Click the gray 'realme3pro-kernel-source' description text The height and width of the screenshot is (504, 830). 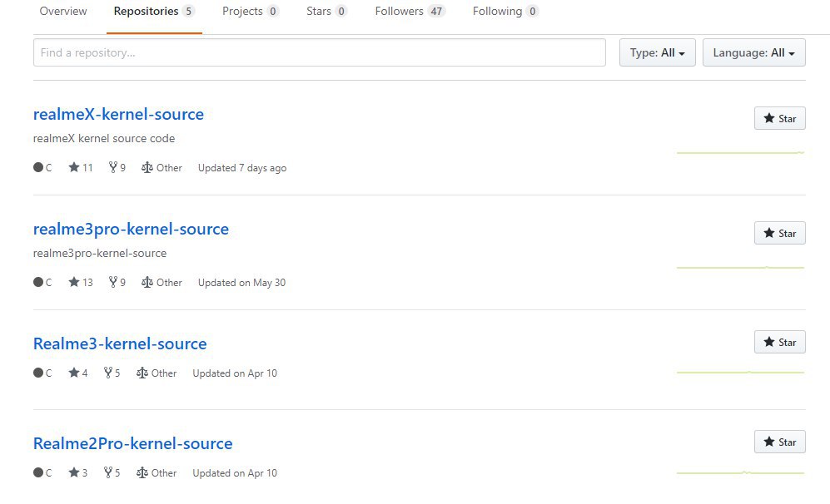coord(100,254)
